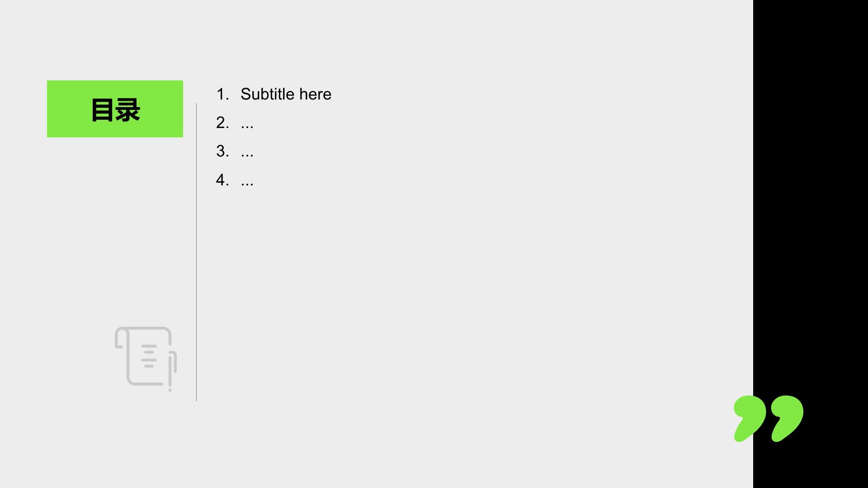Click the text lines inside the scroll icon
The width and height of the screenshot is (868, 488).
point(149,356)
